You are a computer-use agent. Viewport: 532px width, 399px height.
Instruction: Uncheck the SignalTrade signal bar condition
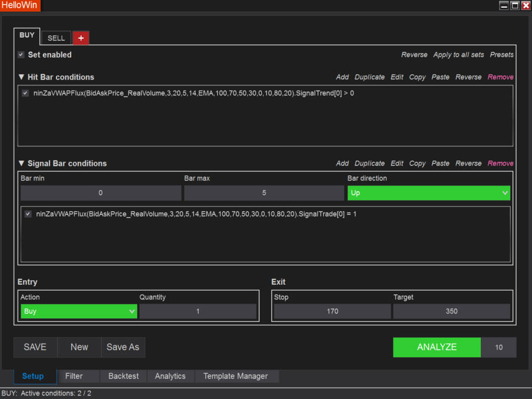tap(28, 214)
